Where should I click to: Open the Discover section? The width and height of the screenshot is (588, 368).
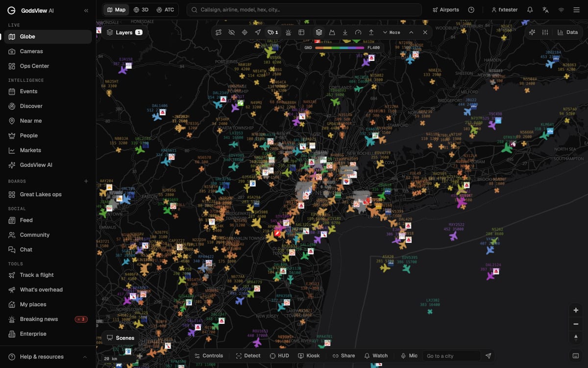[48, 106]
